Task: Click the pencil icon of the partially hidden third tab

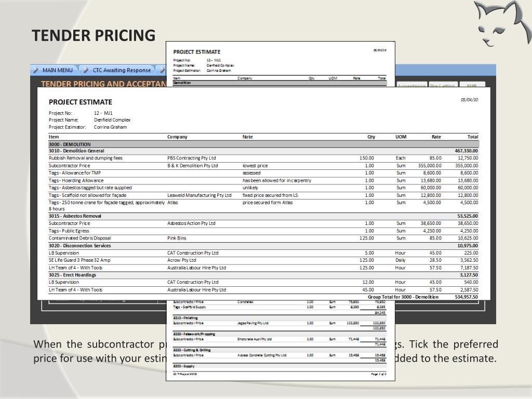Action: click(163, 70)
